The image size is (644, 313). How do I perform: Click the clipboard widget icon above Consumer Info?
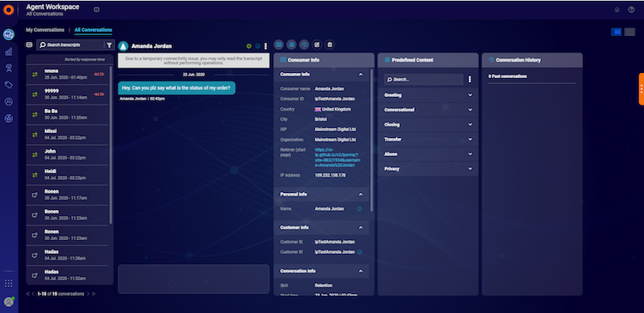330,45
